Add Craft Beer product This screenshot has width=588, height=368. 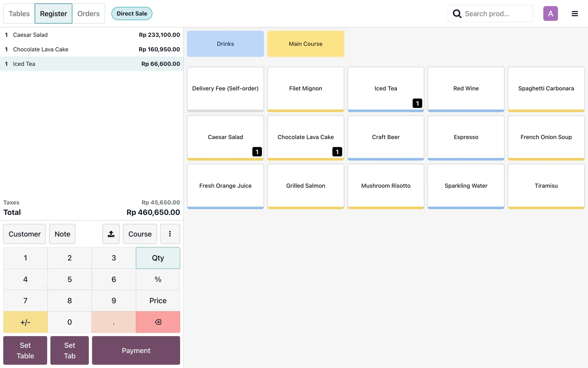386,138
